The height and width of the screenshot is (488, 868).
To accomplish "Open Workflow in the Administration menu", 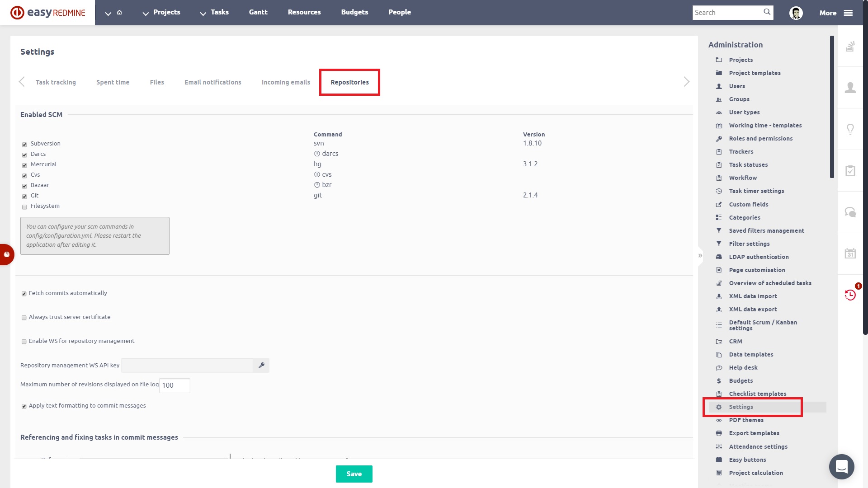I will point(742,178).
